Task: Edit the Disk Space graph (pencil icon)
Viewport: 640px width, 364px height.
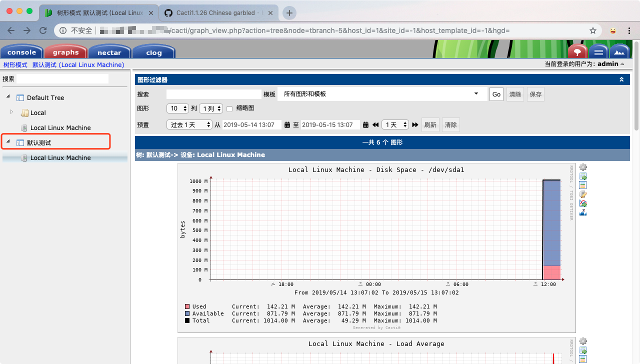Action: click(582, 194)
